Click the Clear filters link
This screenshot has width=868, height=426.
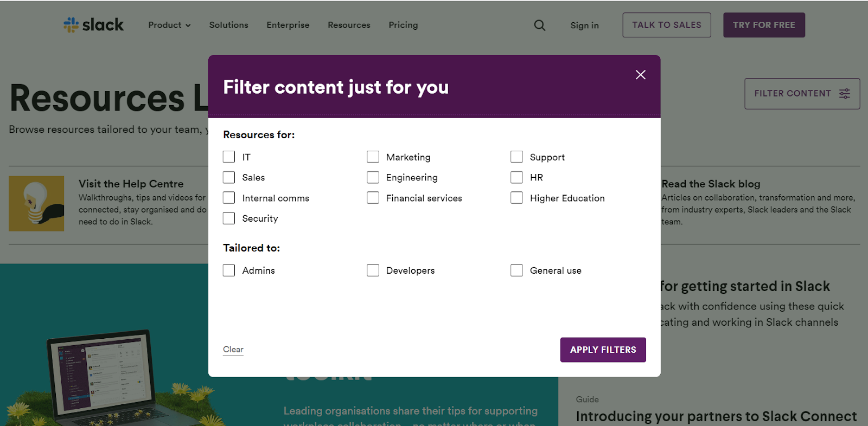point(233,350)
